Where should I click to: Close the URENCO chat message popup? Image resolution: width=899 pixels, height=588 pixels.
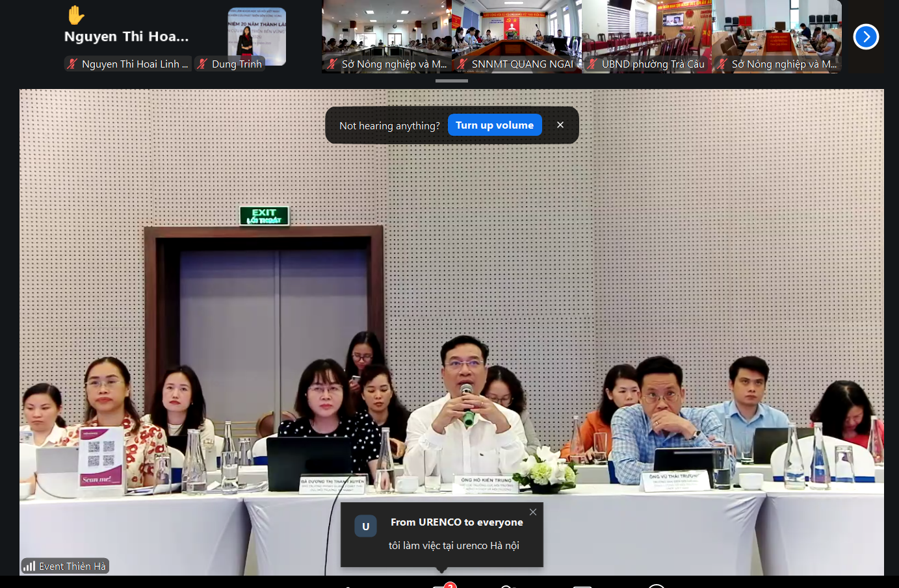533,512
